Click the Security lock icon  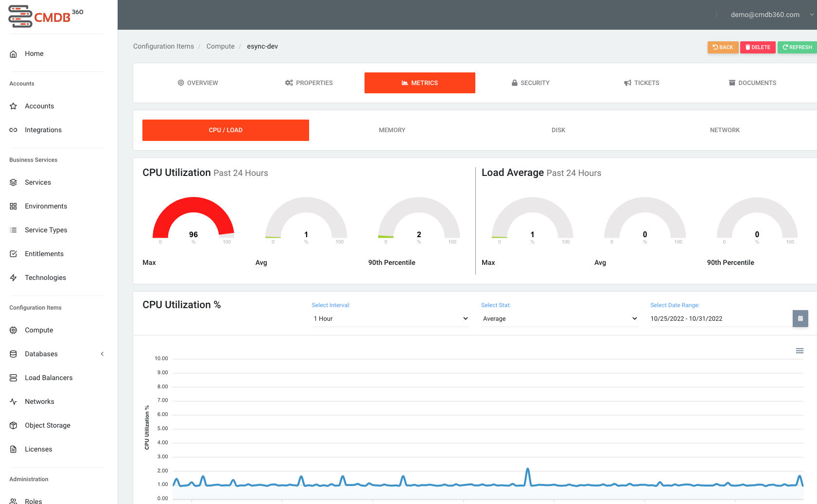pyautogui.click(x=514, y=83)
